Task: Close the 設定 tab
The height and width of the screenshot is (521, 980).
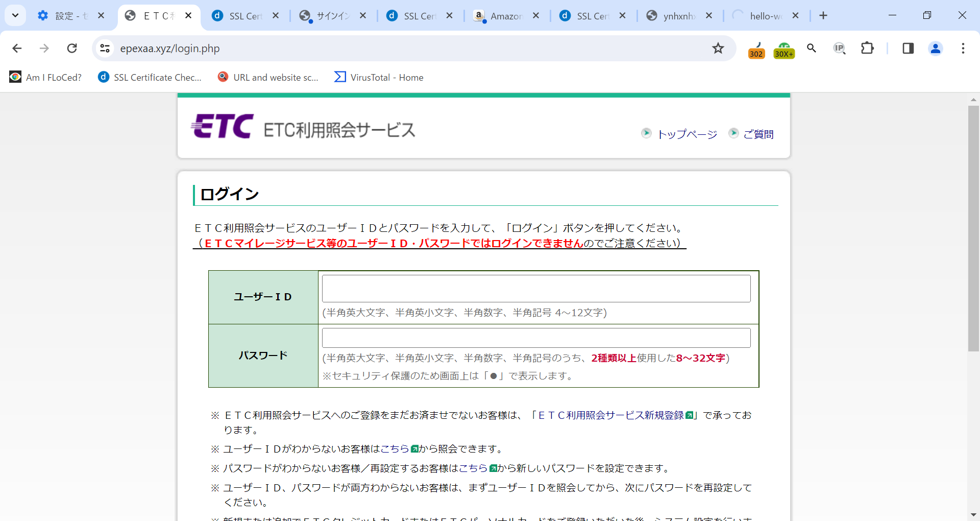Action: click(x=101, y=16)
